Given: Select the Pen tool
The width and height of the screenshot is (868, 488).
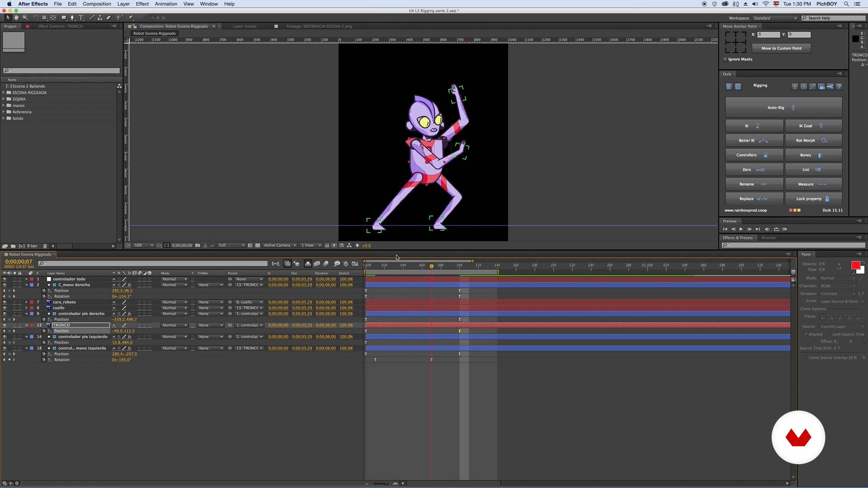Looking at the screenshot, I should point(72,18).
